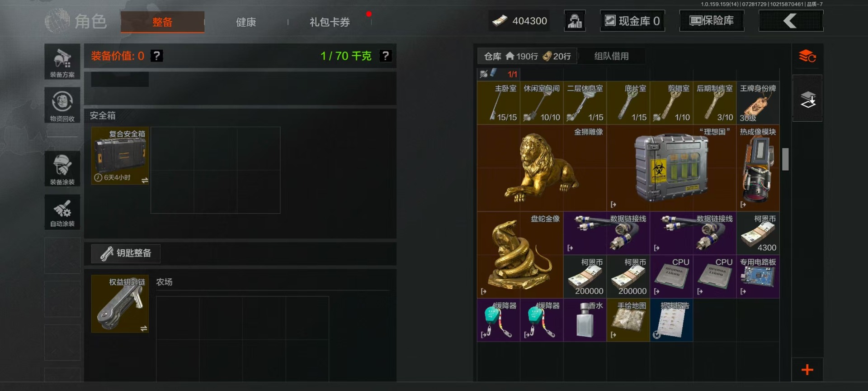Viewport: 868px width, 391px height.
Task: Switch to the 健康 tab
Action: pos(246,22)
